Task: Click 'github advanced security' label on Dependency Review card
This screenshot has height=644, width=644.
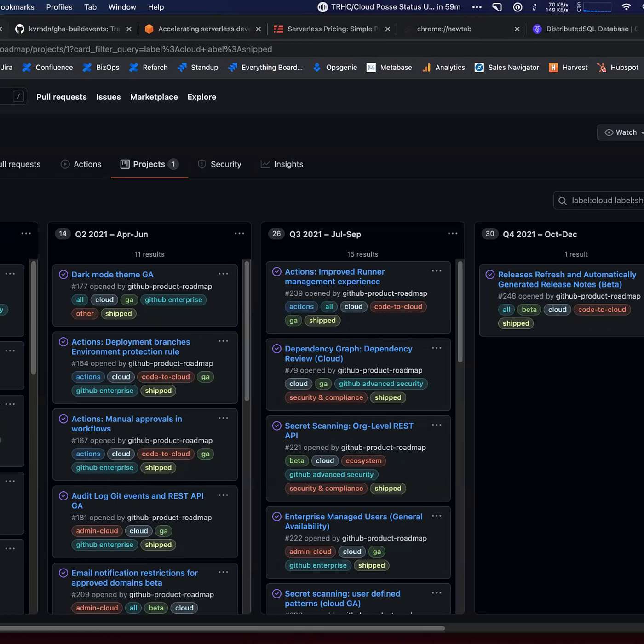Action: (381, 384)
